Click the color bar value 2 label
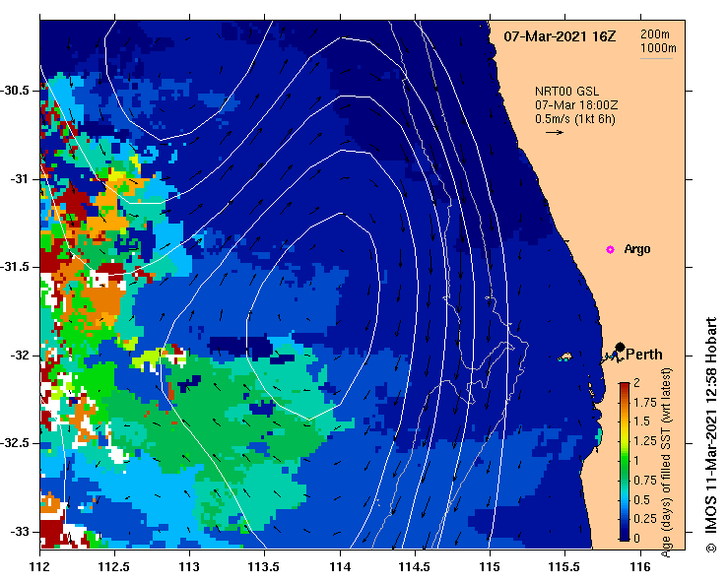Image resolution: width=728 pixels, height=583 pixels. click(x=636, y=382)
